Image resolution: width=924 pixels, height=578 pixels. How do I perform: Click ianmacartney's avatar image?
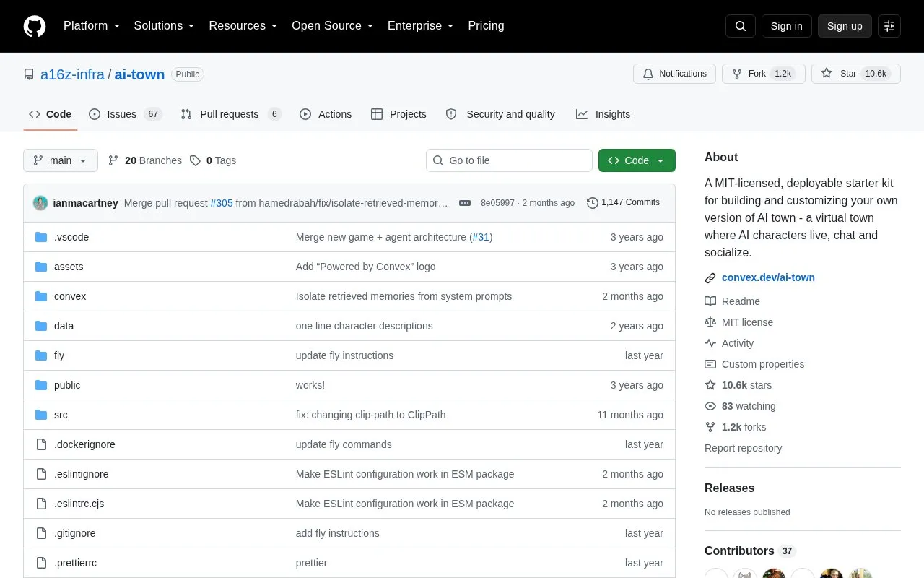(40, 203)
